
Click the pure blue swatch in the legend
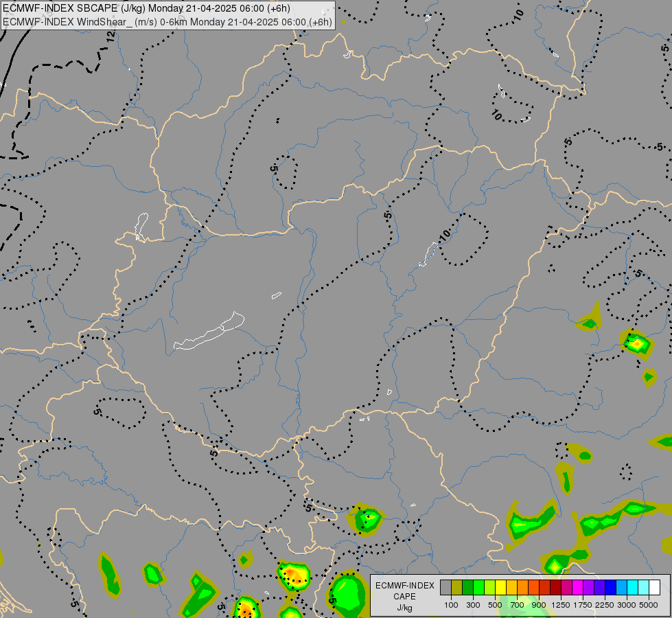pos(611,587)
